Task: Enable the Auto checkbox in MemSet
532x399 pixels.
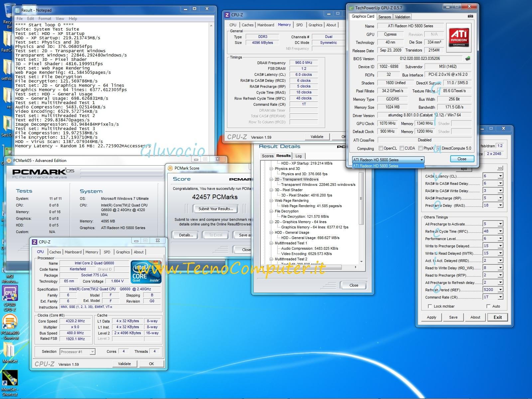Action: [488, 306]
